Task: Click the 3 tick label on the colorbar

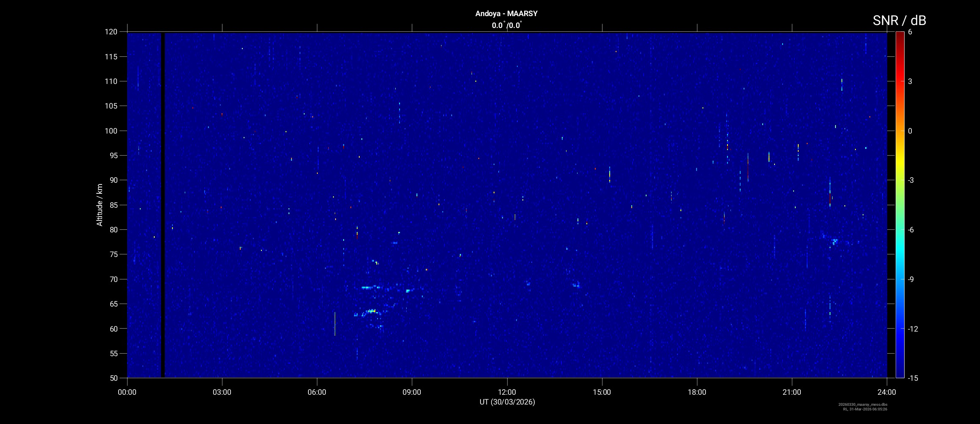Action: 910,81
